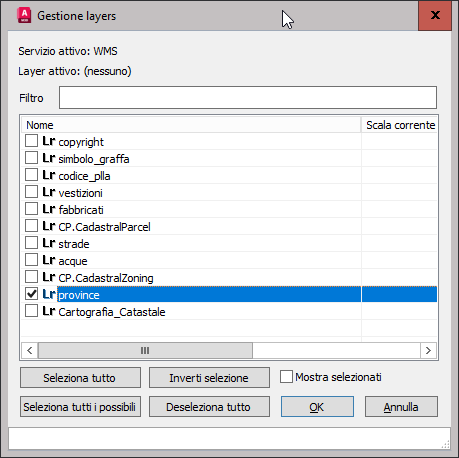
Task: Tick the vestizioni layer checkbox
Action: point(31,192)
